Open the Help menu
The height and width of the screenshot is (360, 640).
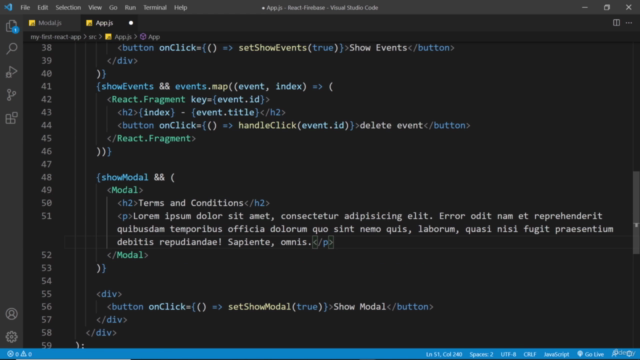tap(180, 7)
